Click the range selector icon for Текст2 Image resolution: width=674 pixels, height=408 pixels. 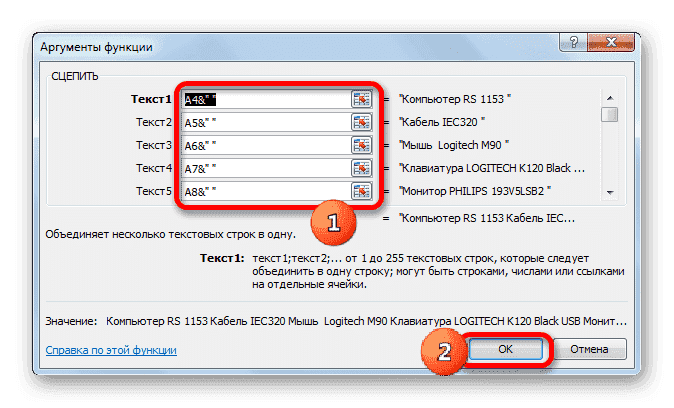[x=361, y=123]
